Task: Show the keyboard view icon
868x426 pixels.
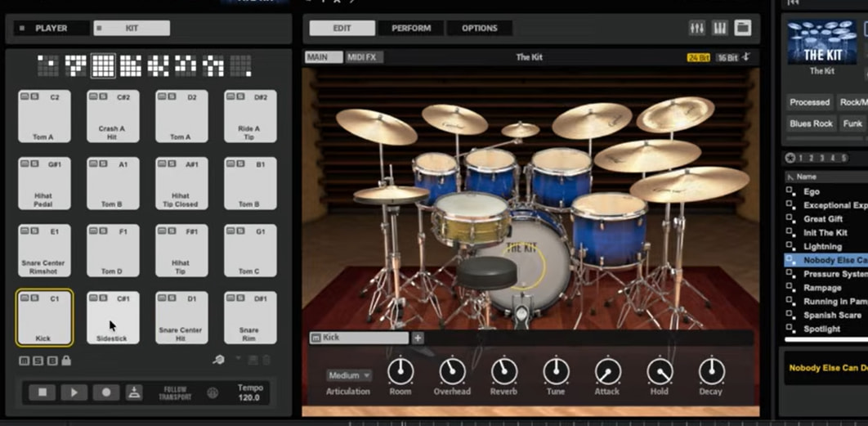Action: click(x=720, y=28)
